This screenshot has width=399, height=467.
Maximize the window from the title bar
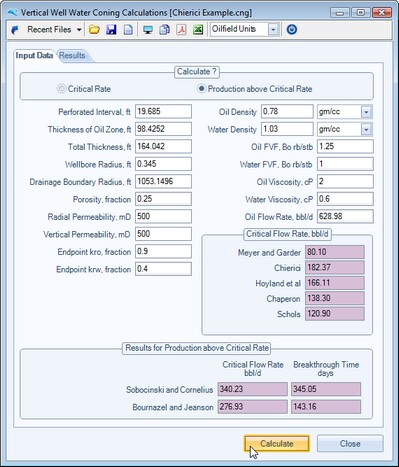pos(361,13)
